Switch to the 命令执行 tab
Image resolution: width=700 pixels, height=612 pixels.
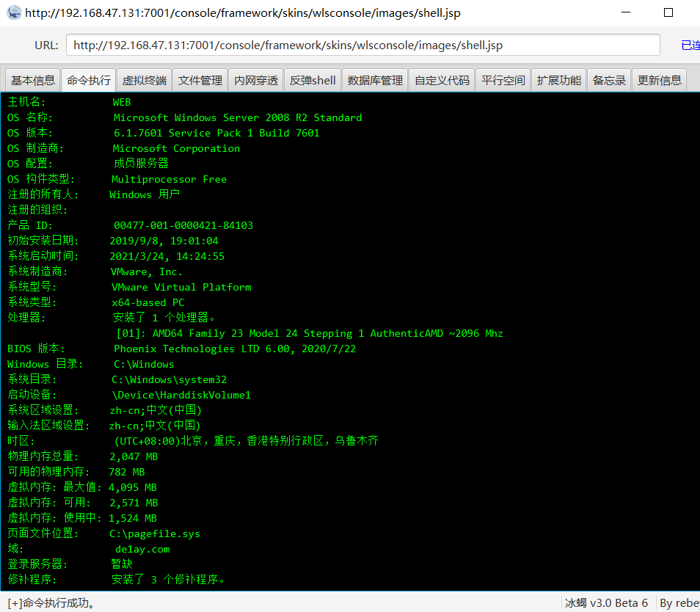88,80
